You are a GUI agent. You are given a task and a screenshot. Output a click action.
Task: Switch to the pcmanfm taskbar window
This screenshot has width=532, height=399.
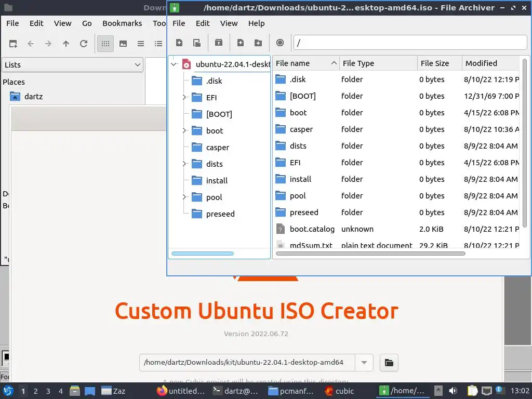(291, 391)
